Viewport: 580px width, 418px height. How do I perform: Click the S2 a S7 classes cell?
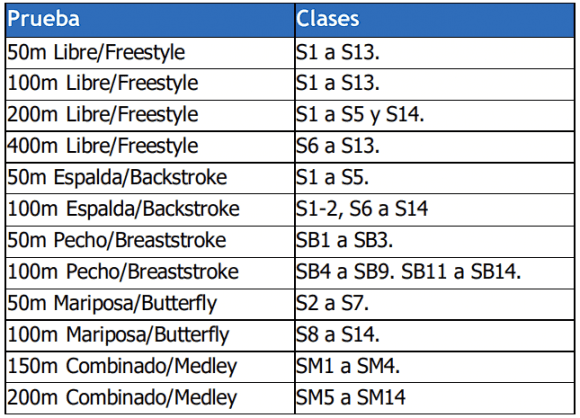click(x=435, y=304)
